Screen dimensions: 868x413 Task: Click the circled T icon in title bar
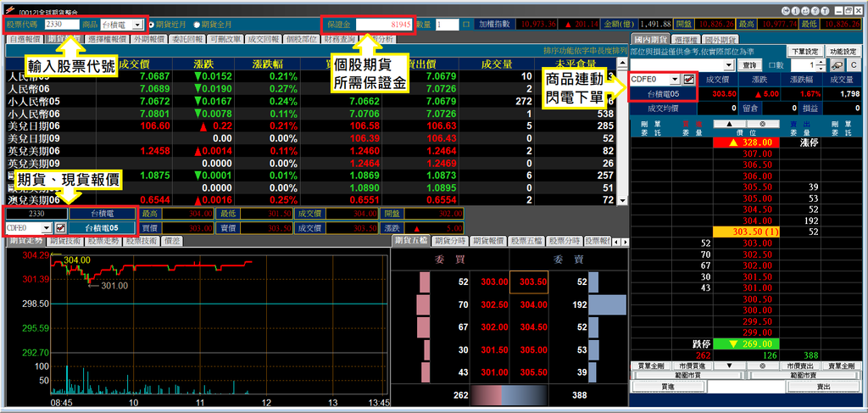tap(824, 10)
